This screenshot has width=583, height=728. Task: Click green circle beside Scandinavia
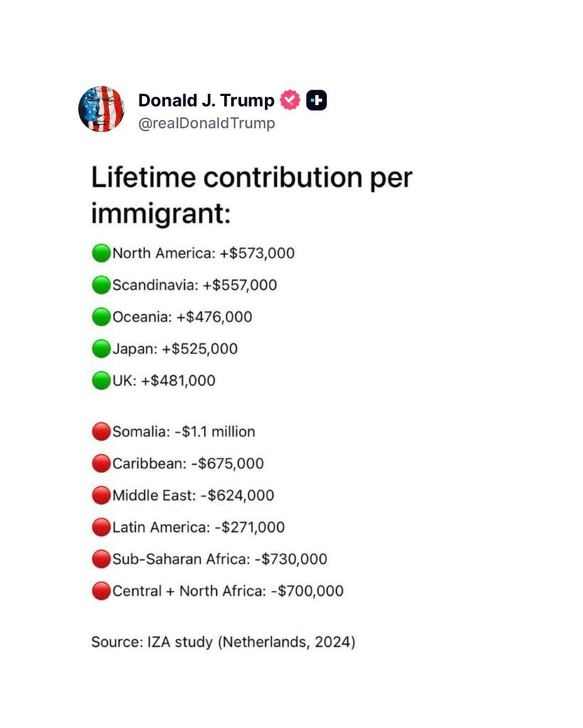click(101, 285)
